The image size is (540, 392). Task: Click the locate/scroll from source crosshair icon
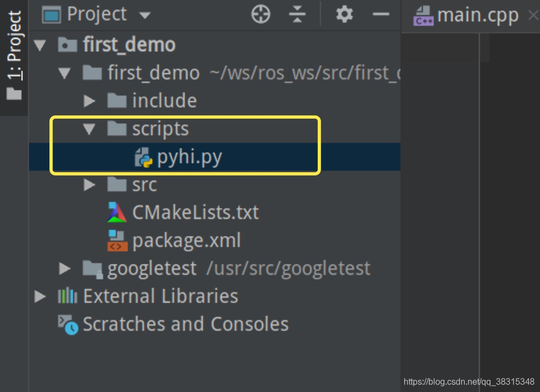pos(261,14)
